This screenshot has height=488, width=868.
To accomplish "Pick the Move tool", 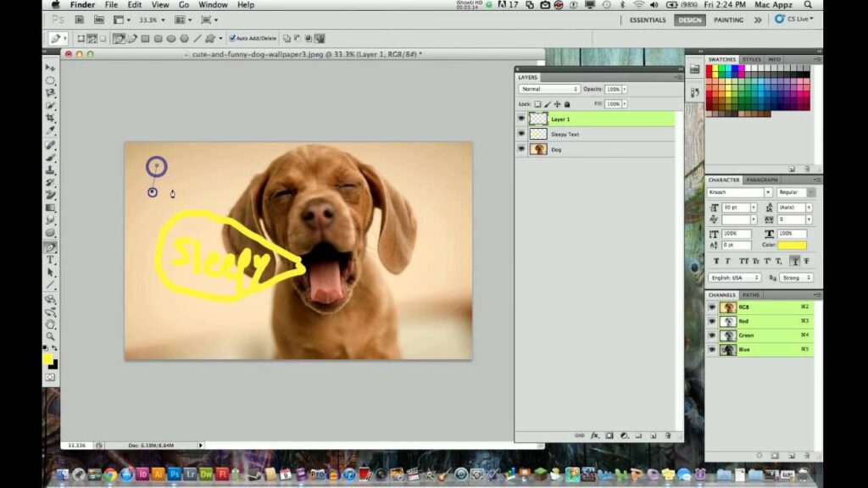I will 51,67.
